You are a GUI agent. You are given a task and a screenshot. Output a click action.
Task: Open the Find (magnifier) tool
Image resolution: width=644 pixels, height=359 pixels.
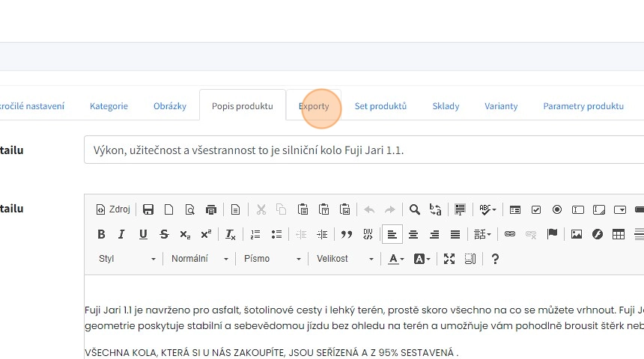pyautogui.click(x=414, y=209)
